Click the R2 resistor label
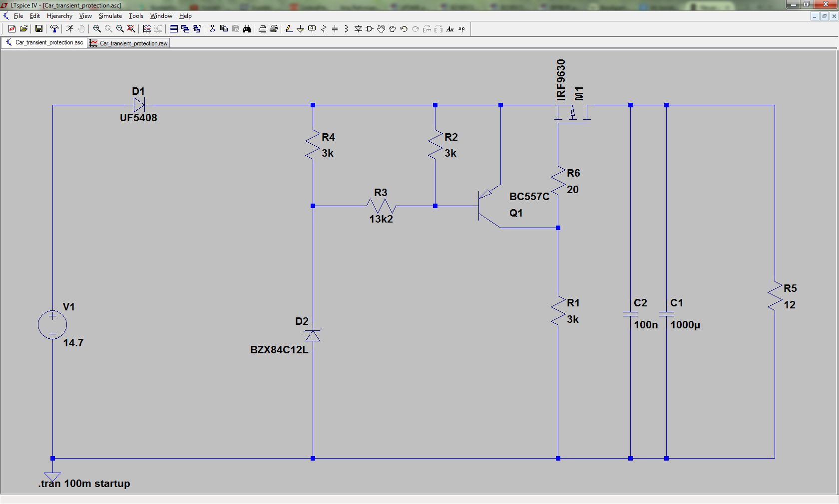This screenshot has width=839, height=504. (x=451, y=137)
